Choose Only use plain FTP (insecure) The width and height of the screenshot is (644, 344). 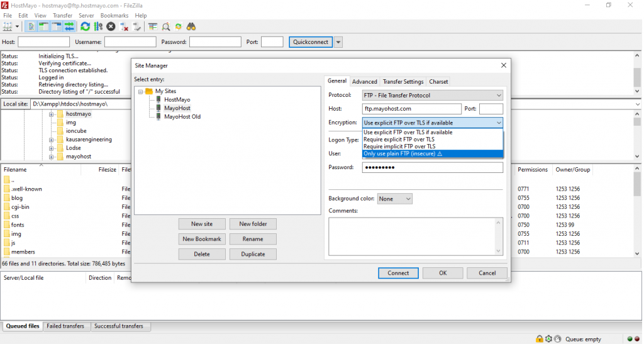tap(433, 153)
